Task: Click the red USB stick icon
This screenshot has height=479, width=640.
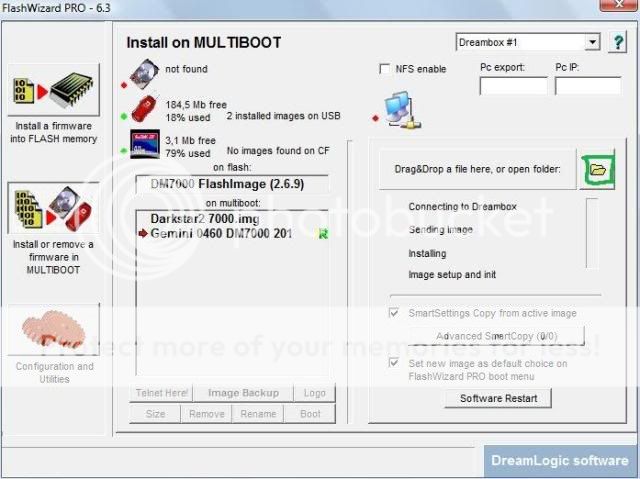Action: 144,109
